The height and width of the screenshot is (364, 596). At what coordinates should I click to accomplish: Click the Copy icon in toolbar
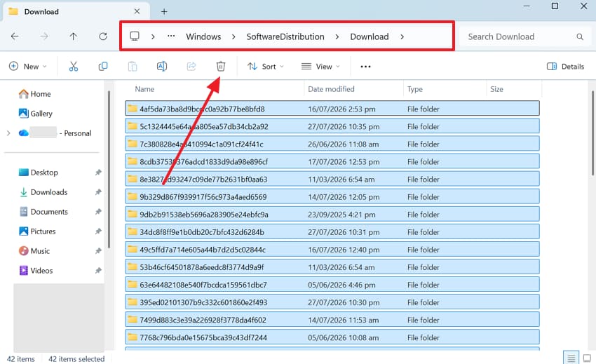(102, 67)
